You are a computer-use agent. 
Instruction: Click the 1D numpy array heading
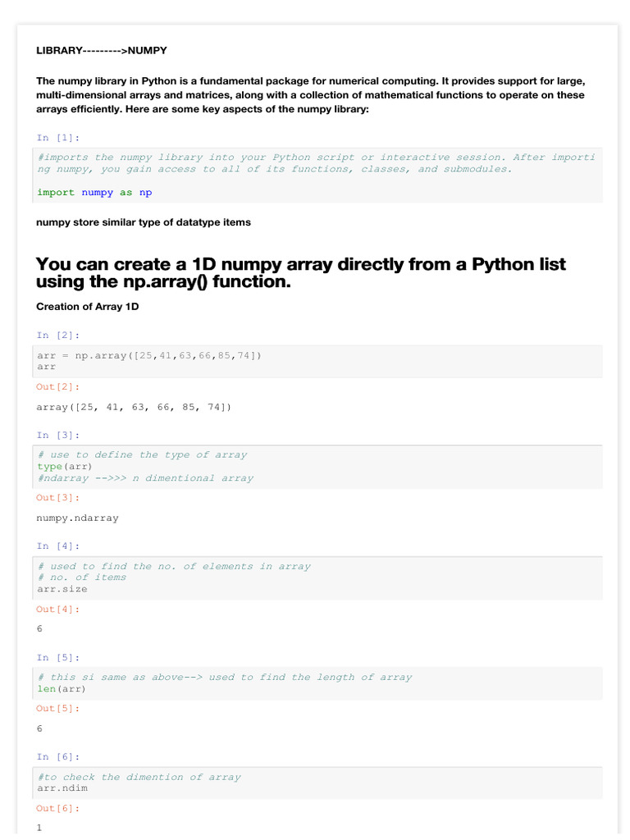coord(300,272)
